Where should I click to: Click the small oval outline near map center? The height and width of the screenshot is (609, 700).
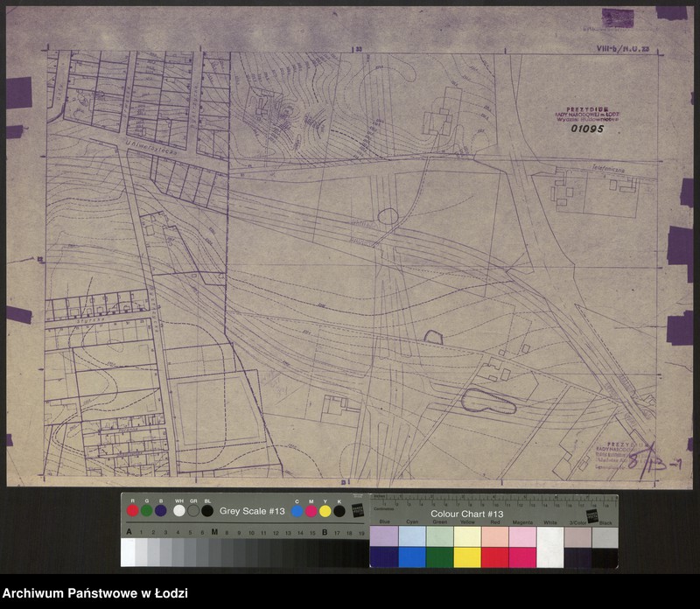pos(388,216)
